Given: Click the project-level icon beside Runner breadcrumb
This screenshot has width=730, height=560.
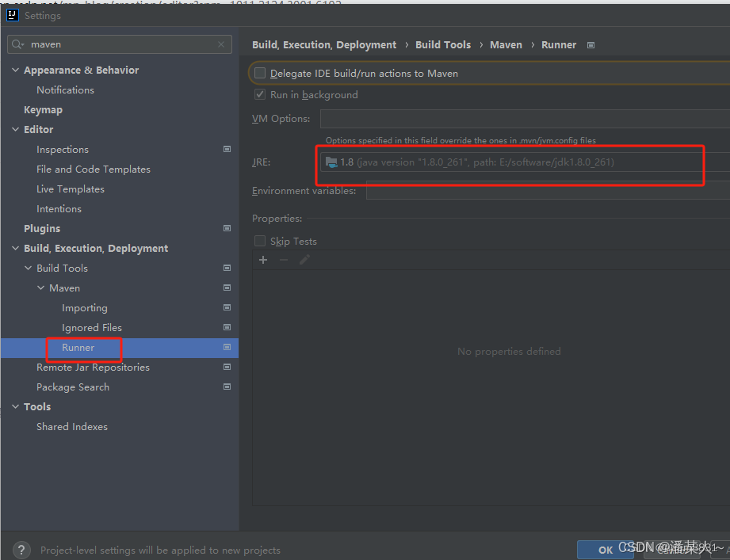Looking at the screenshot, I should 590,45.
